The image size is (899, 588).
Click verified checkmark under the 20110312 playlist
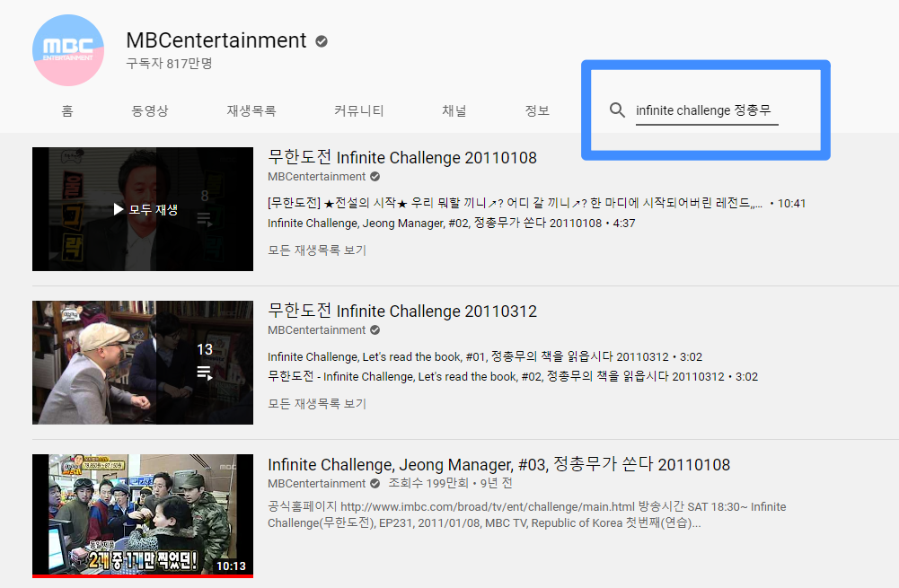[375, 330]
